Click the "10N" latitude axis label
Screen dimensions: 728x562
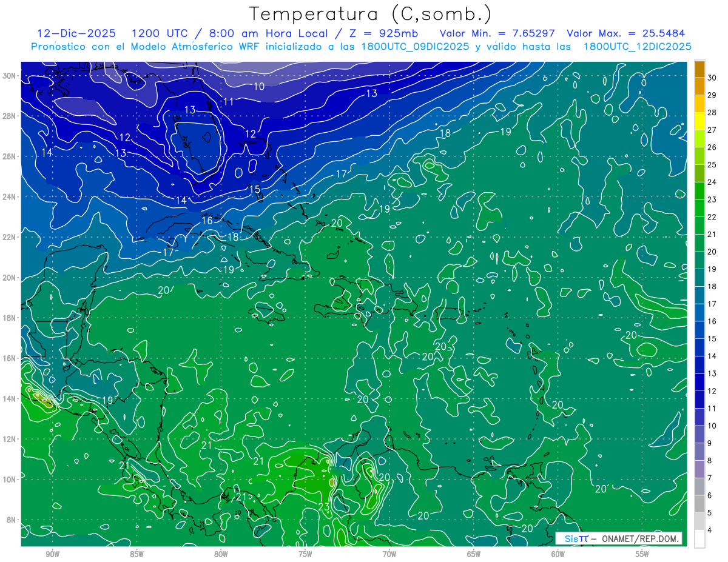(x=10, y=480)
